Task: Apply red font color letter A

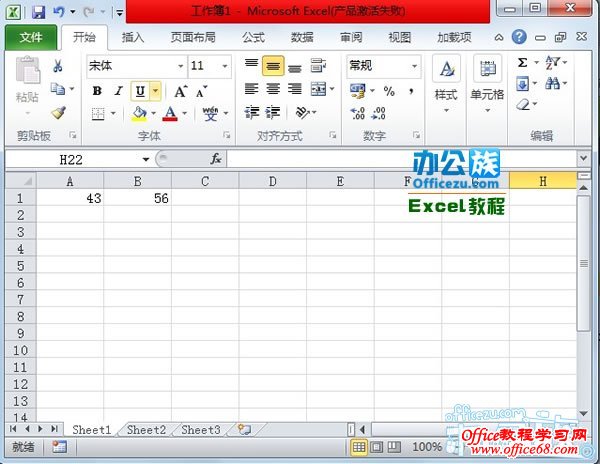Action: pyautogui.click(x=170, y=113)
